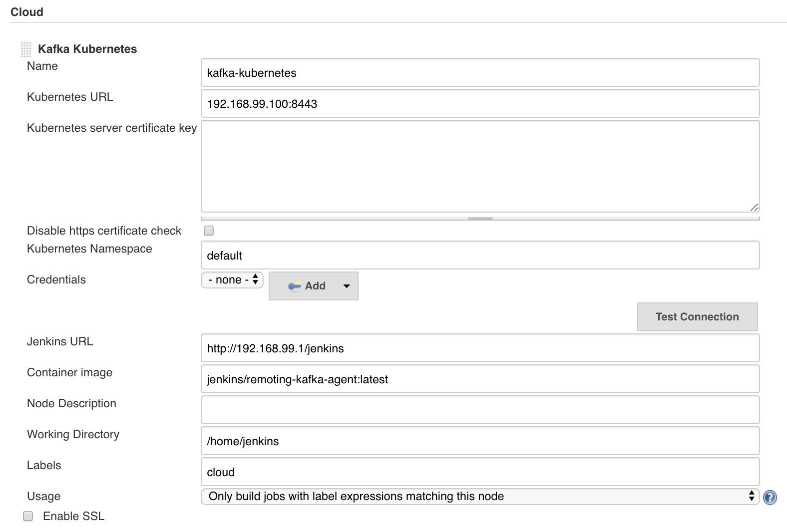787x532 pixels.
Task: Click the Kubernetes server certificate key textarea
Action: pyautogui.click(x=480, y=166)
